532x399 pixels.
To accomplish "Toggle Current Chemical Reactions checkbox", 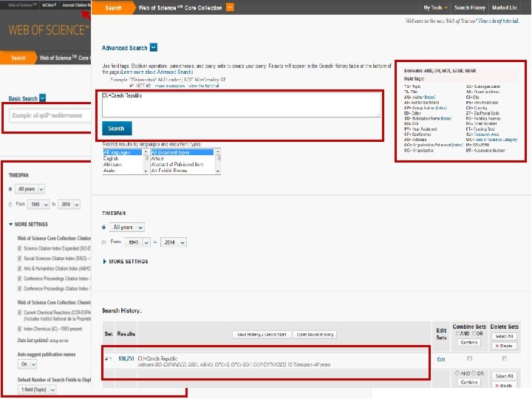I will click(20, 313).
